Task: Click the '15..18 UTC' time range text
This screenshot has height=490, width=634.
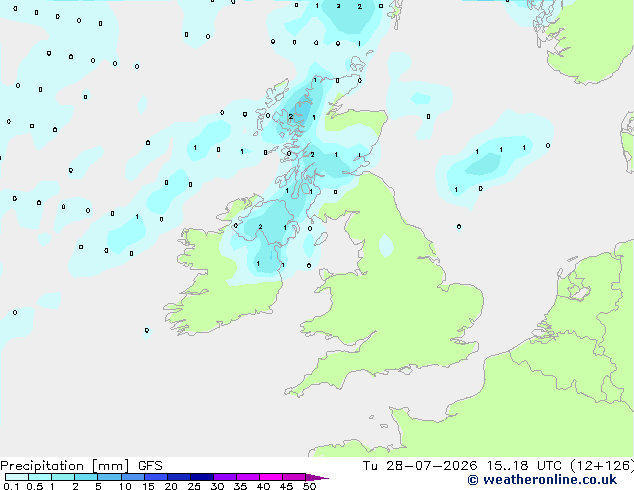Action: pos(524,466)
